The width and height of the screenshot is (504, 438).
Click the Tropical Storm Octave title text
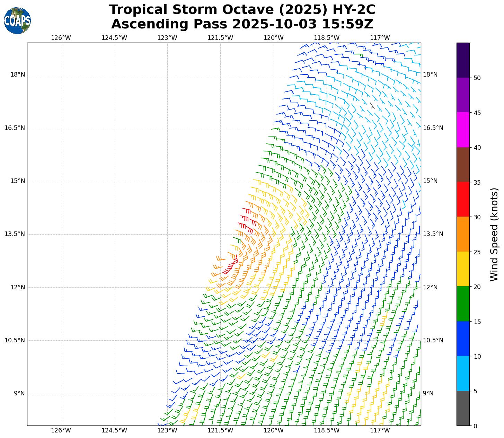tap(242, 10)
